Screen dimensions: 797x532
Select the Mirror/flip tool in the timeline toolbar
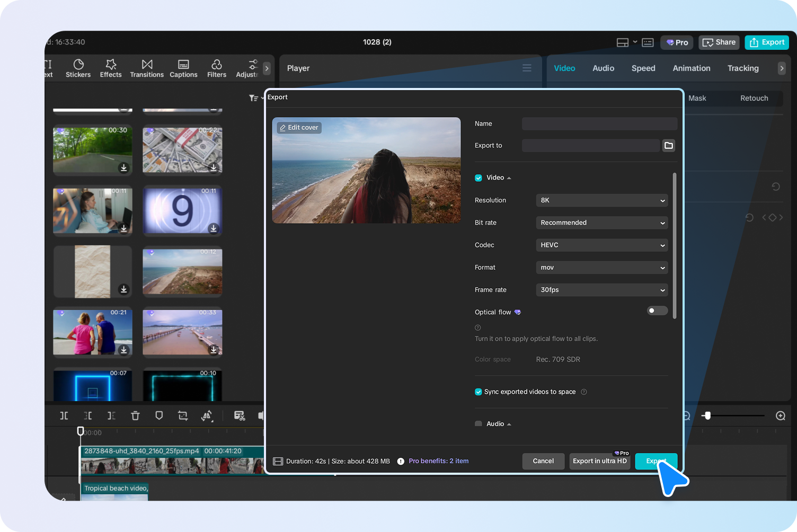pos(207,415)
